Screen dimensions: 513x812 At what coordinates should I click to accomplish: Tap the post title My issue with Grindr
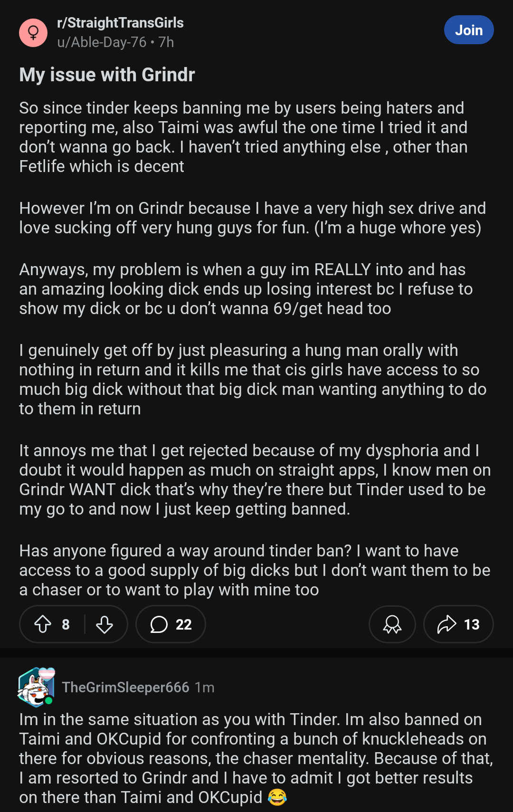tap(107, 75)
